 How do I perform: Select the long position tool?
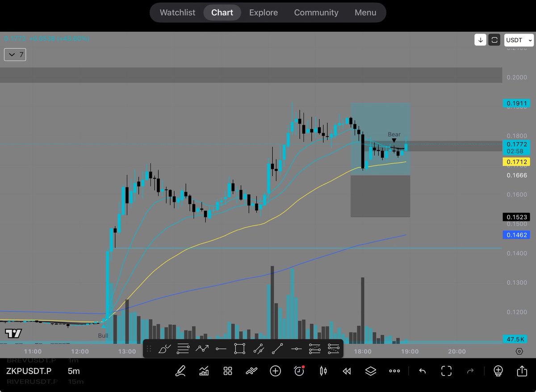tap(315, 348)
